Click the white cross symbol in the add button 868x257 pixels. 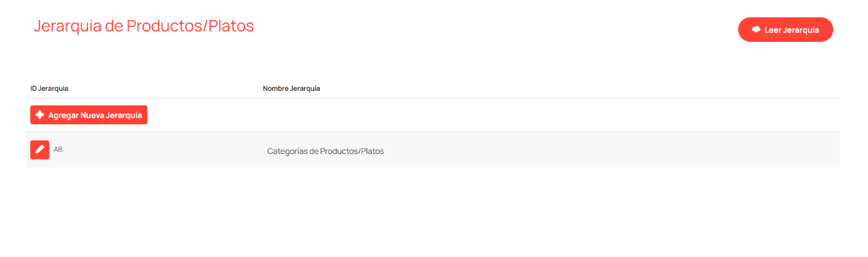(40, 115)
